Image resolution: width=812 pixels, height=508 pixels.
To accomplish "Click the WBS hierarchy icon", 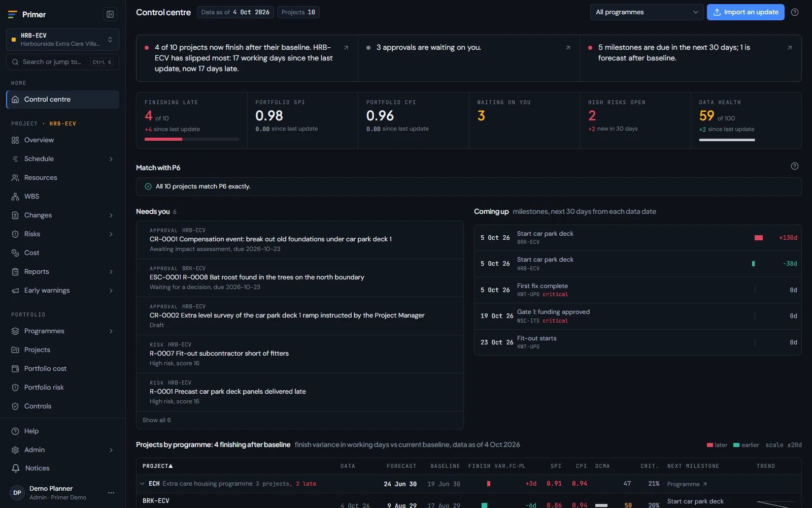I will click(x=15, y=197).
